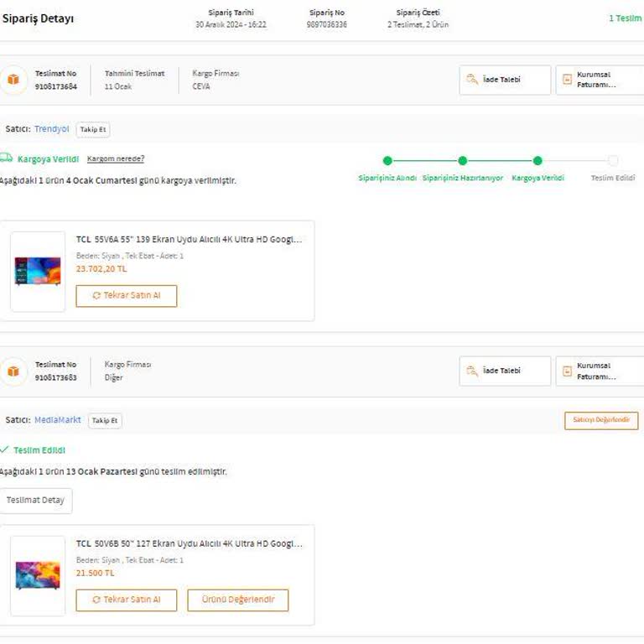The image size is (644, 644).
Task: Open İade Talebi for the MediaMarkt delivery
Action: point(505,371)
